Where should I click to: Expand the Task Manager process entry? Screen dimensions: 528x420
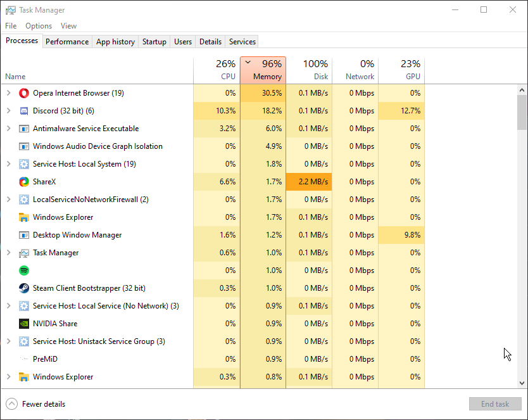pos(9,253)
